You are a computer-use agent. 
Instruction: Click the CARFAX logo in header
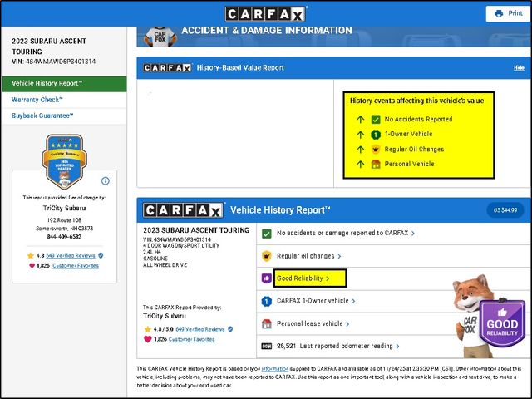(266, 14)
